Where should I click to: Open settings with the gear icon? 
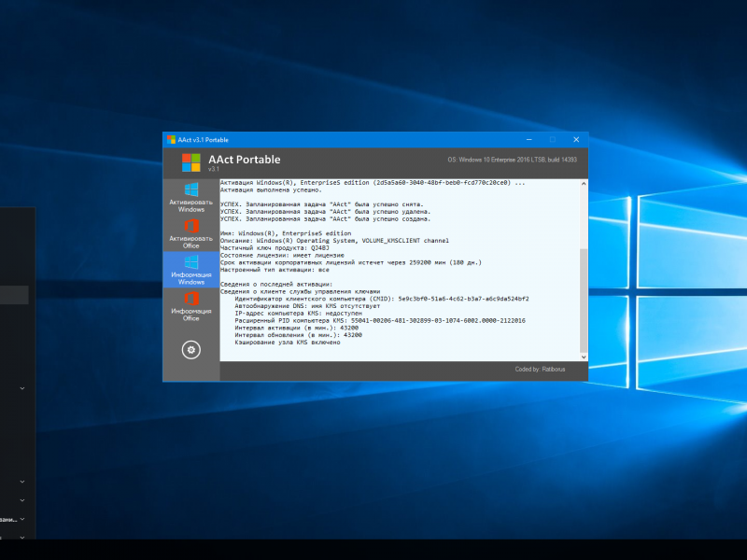coord(191,350)
